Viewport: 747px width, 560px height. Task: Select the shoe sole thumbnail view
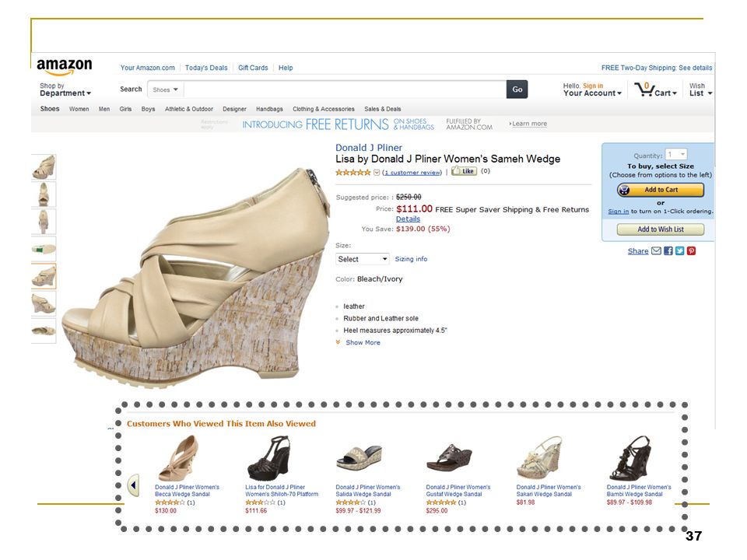[x=44, y=249]
